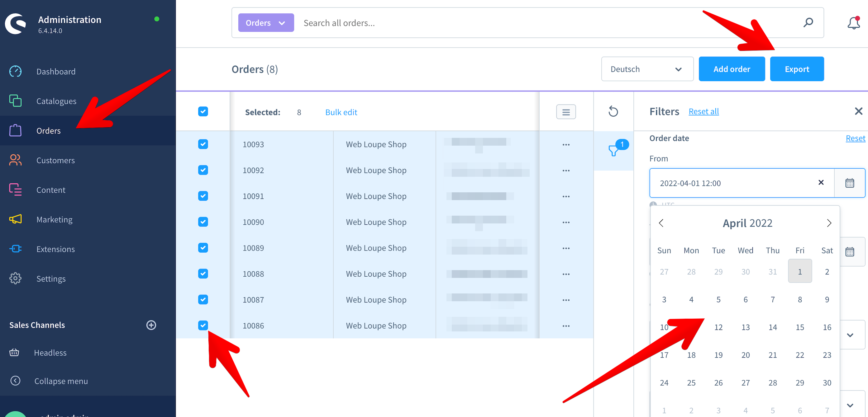Click the Add order button

pos(732,69)
